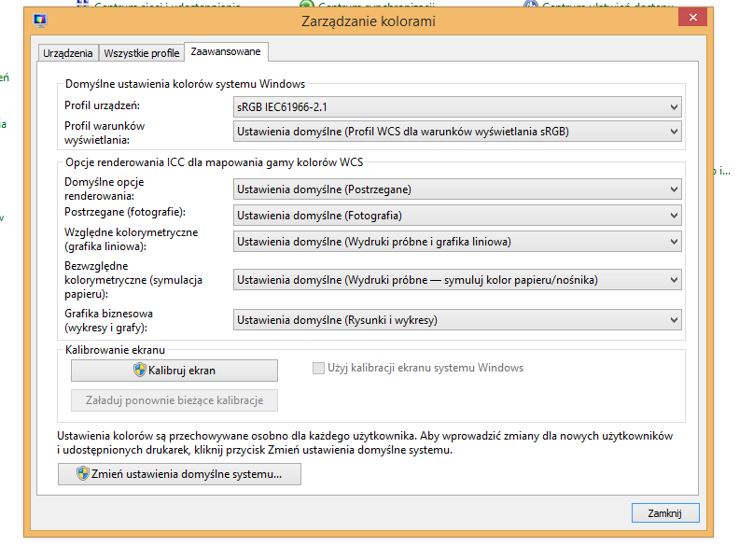This screenshot has height=560, width=739.
Task: Click the Profil urządzeń label
Action: (x=103, y=105)
